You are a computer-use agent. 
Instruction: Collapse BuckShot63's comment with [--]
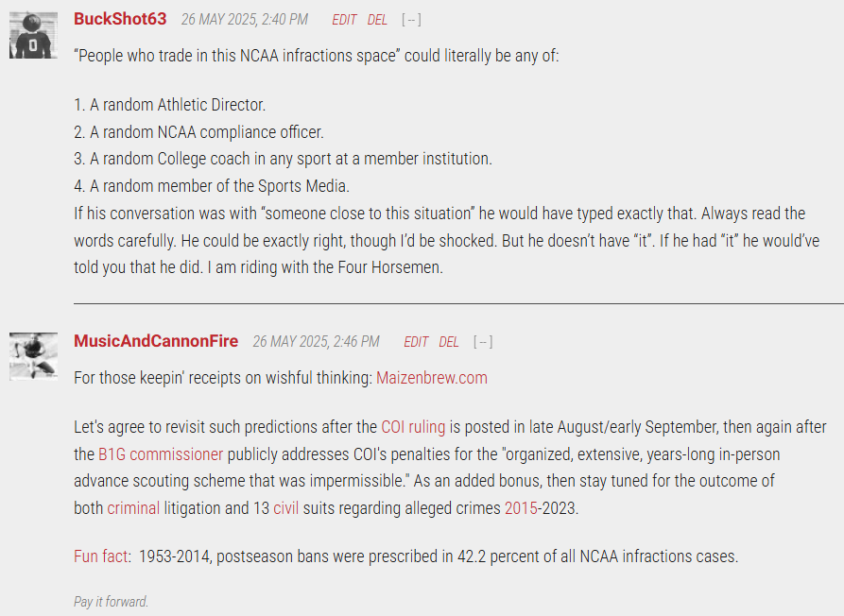point(411,20)
